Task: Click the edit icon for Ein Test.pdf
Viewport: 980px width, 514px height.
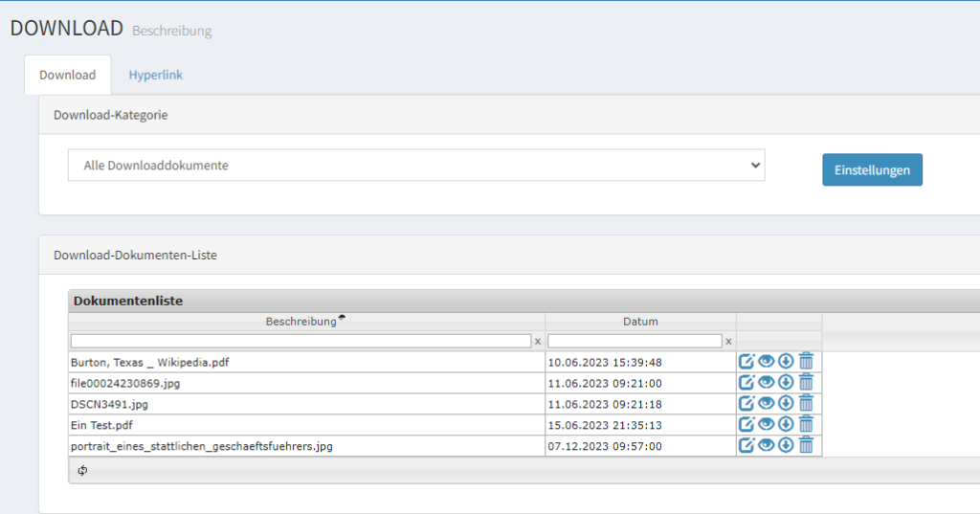Action: coord(746,424)
